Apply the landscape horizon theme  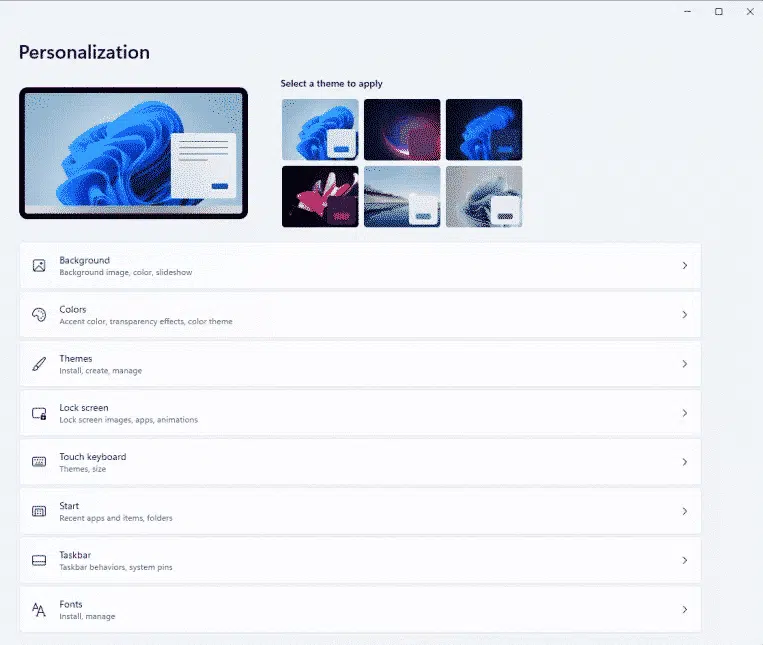click(402, 197)
